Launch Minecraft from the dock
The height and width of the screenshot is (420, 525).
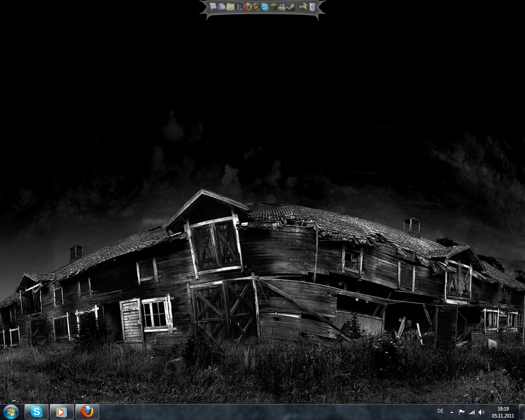[274, 7]
